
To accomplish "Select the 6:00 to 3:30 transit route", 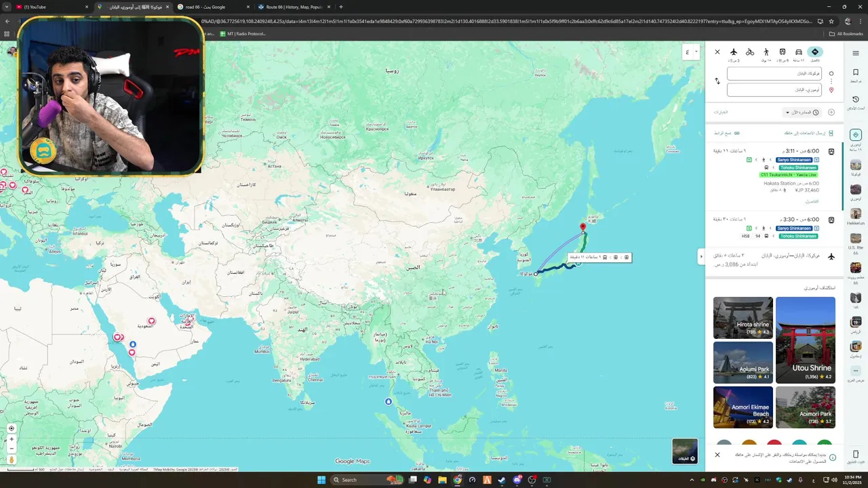I will 774,228.
